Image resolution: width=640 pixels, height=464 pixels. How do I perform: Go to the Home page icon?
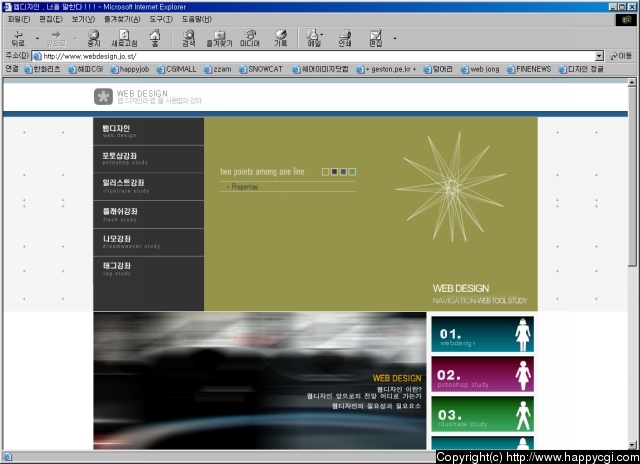(x=155, y=38)
